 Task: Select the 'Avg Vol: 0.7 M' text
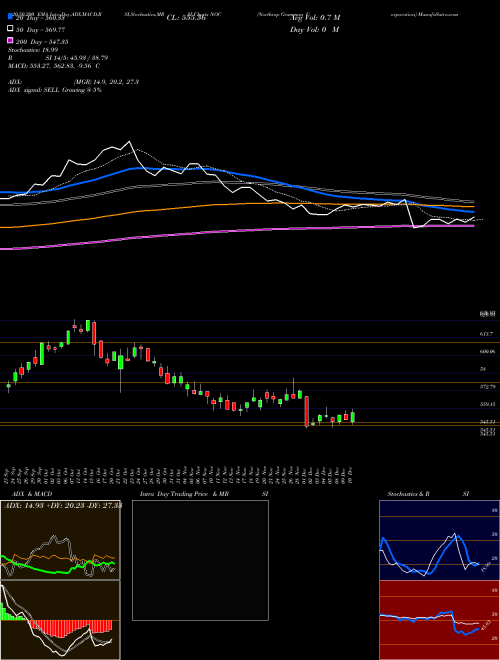tap(315, 17)
